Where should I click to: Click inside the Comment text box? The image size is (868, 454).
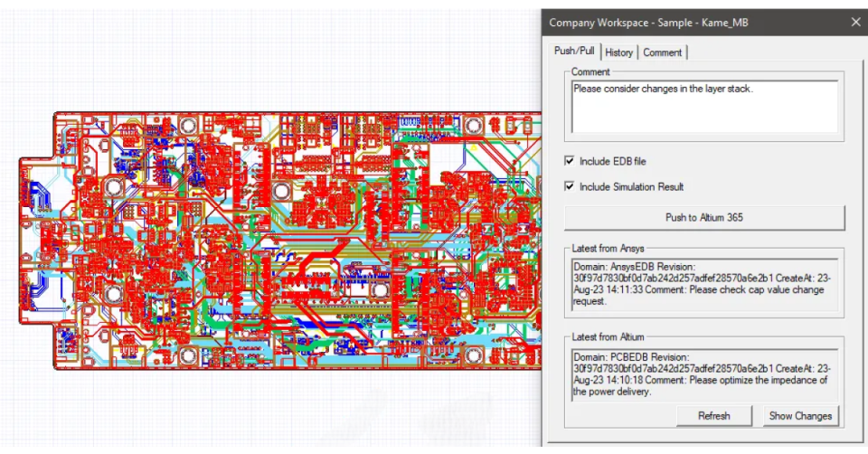[x=704, y=107]
